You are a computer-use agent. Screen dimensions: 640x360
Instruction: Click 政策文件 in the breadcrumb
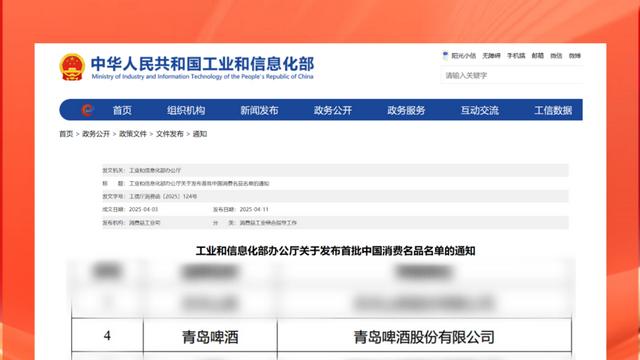click(x=133, y=134)
